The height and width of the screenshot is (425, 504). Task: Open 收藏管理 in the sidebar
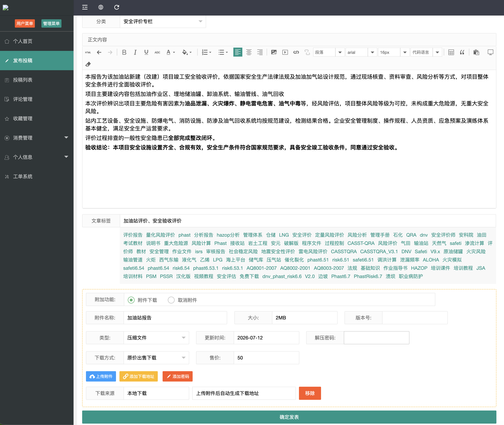click(37, 118)
